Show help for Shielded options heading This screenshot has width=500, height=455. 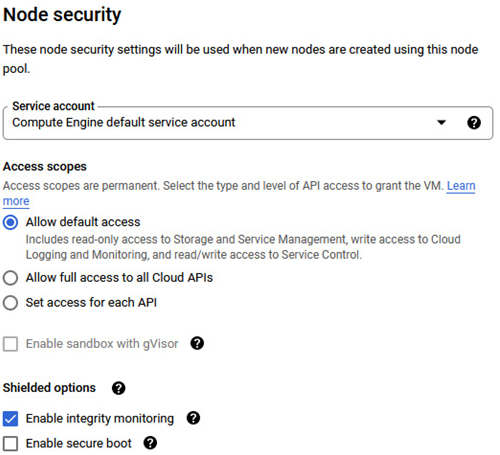pos(118,388)
